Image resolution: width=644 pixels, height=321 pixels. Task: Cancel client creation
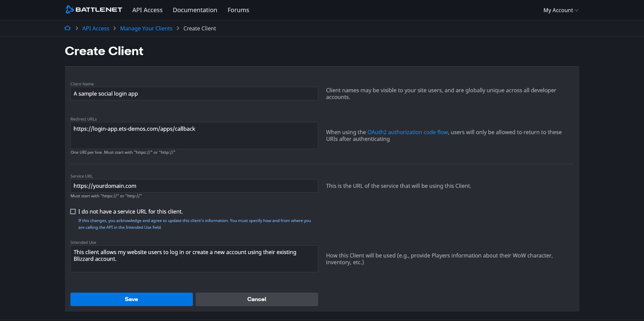tap(257, 299)
